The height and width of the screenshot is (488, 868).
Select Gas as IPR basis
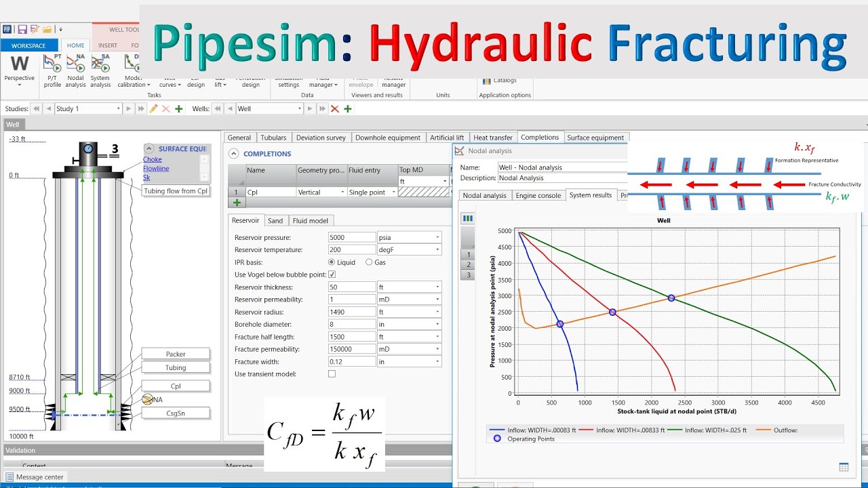[x=369, y=262]
